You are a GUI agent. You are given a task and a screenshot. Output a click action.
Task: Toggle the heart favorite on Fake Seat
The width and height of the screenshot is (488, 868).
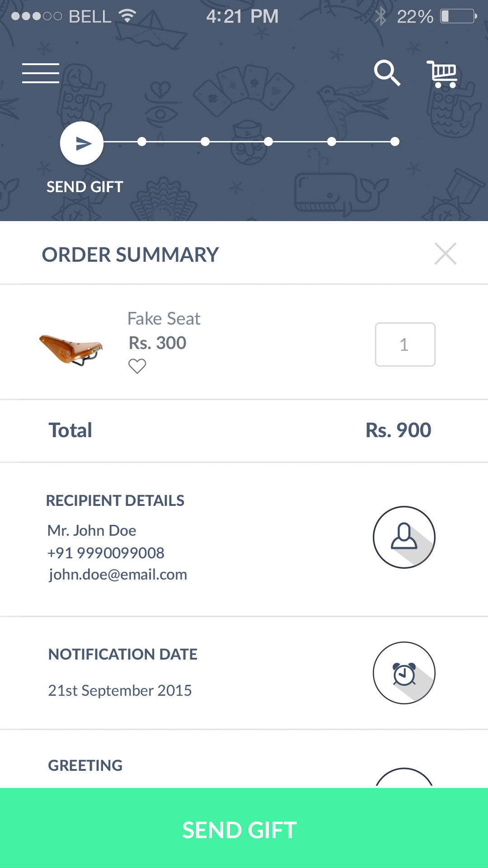coord(137,366)
